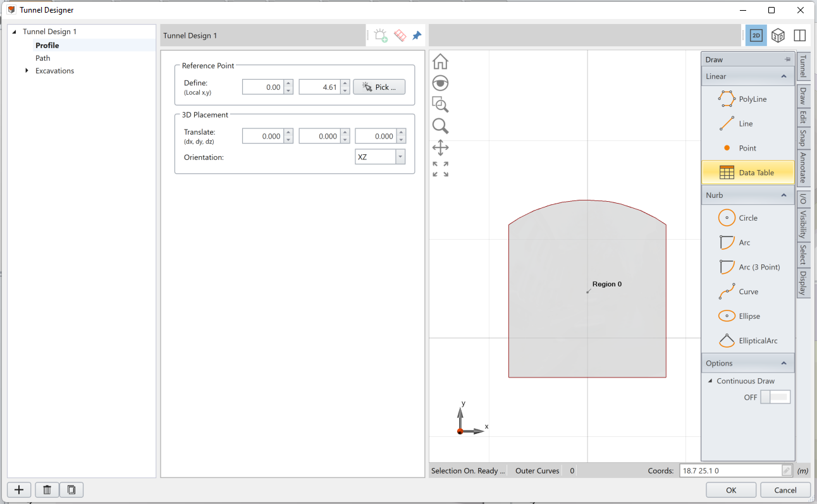Screen dimensions: 817x504
Task: Select the Ellipse tool
Action: [748, 316]
